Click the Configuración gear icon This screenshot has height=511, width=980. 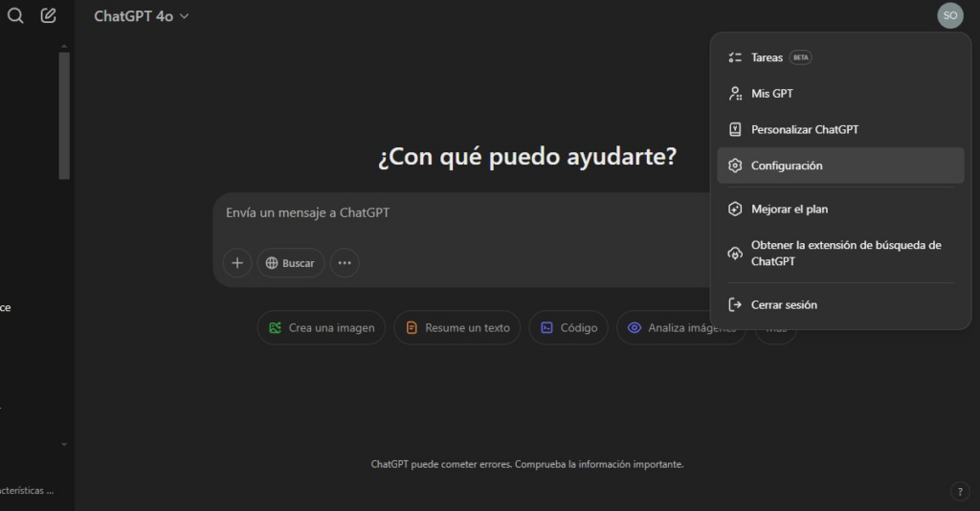(735, 166)
